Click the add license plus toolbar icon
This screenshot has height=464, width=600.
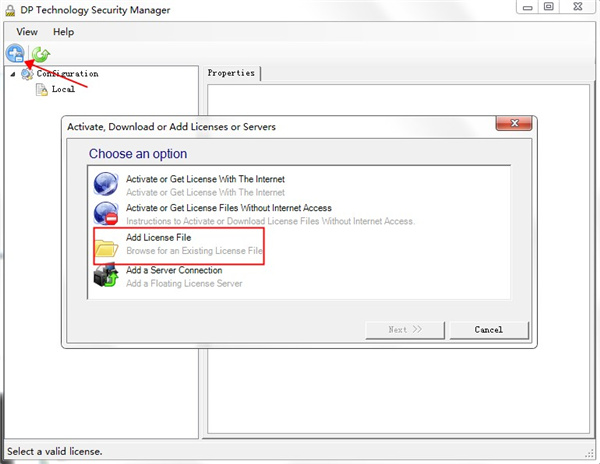click(15, 54)
